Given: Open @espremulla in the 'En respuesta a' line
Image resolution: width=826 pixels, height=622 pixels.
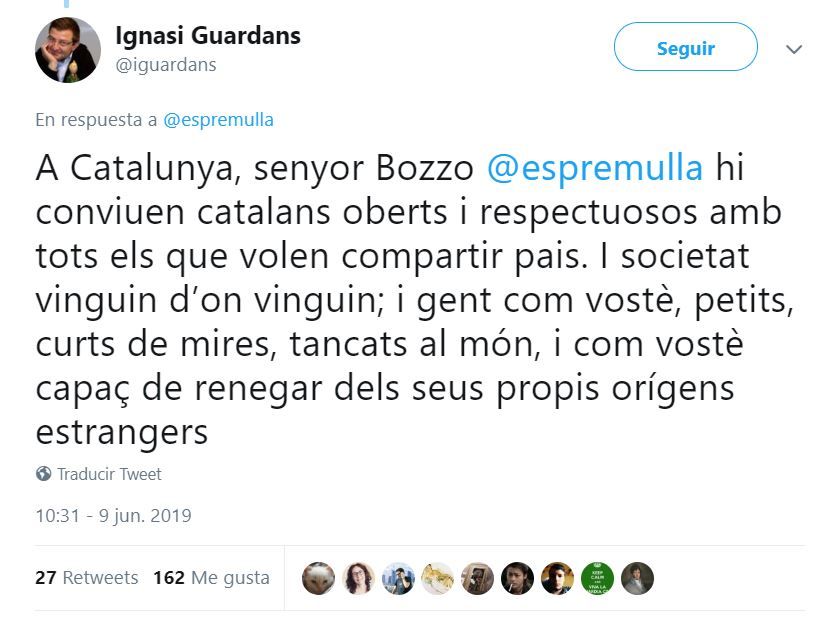Looking at the screenshot, I should (218, 120).
